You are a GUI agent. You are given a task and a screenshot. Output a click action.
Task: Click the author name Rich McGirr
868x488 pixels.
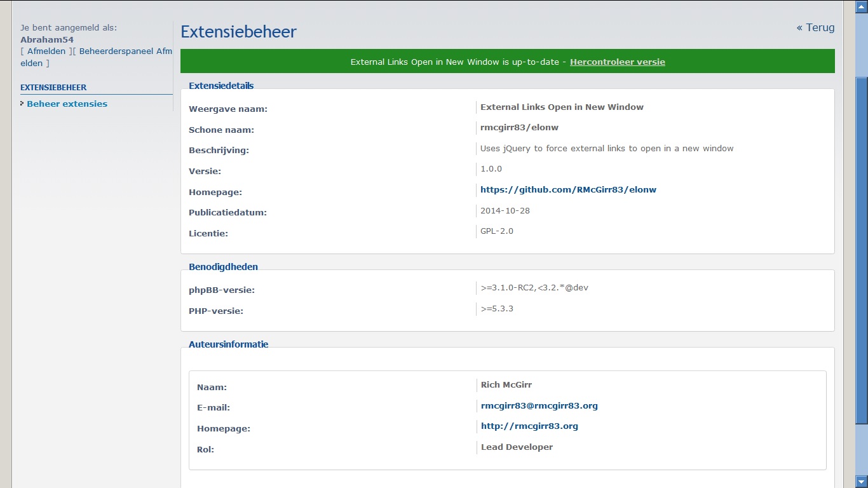(506, 384)
